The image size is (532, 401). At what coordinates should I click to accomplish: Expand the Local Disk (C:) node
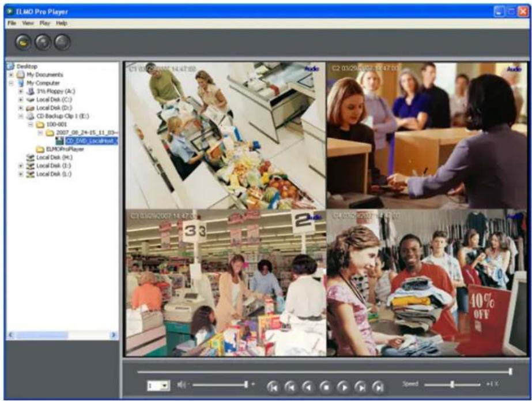pyautogui.click(x=21, y=99)
